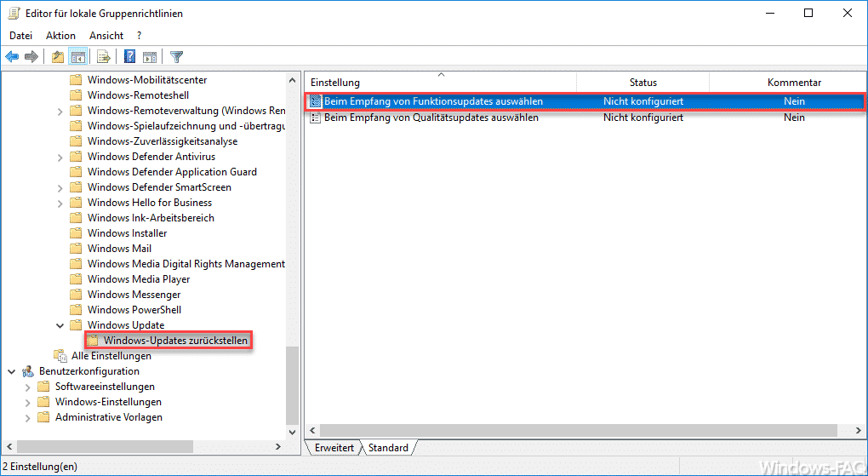This screenshot has height=476, width=868.
Task: Click the settings list scroll left arrow
Action: [312, 431]
